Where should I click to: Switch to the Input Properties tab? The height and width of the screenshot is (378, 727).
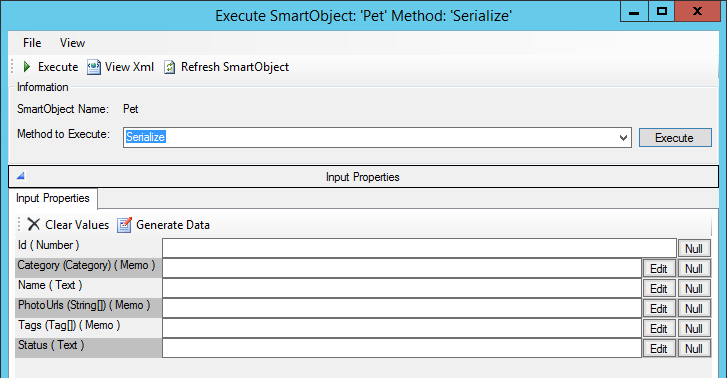(x=53, y=198)
